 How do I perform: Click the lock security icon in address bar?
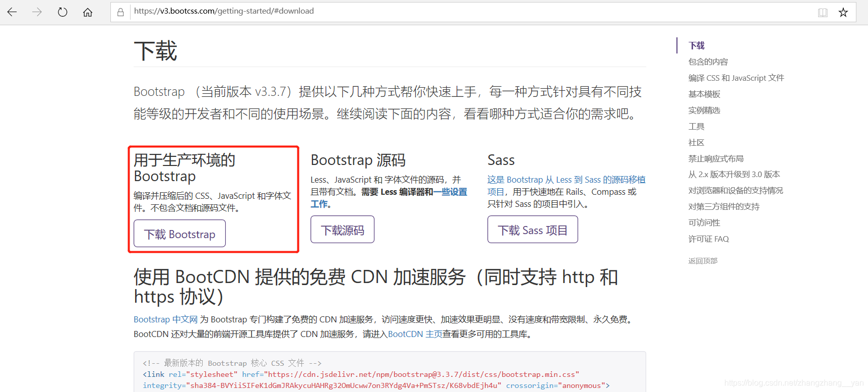point(120,12)
